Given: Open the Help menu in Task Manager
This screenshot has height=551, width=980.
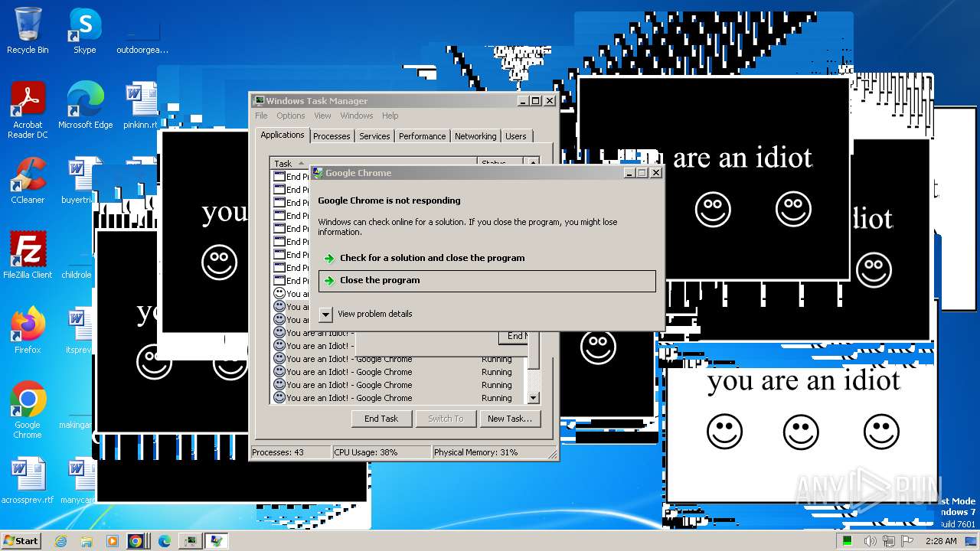Looking at the screenshot, I should pos(390,116).
